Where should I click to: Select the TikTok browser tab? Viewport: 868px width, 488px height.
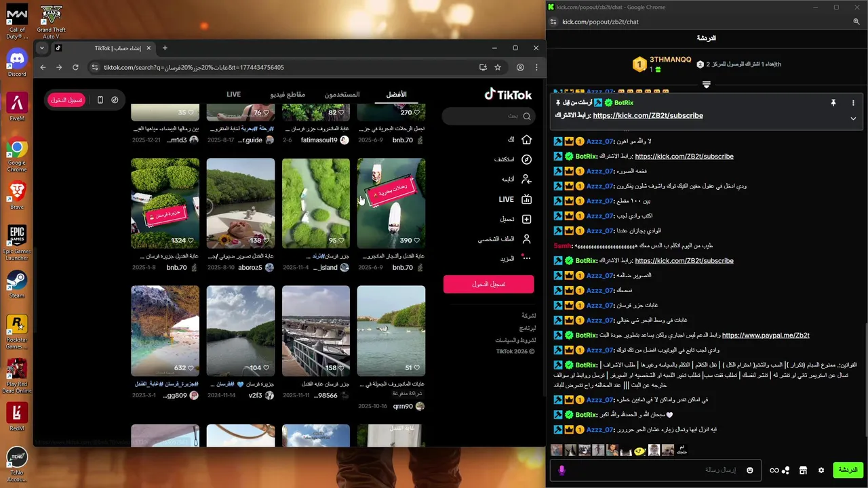click(x=103, y=48)
